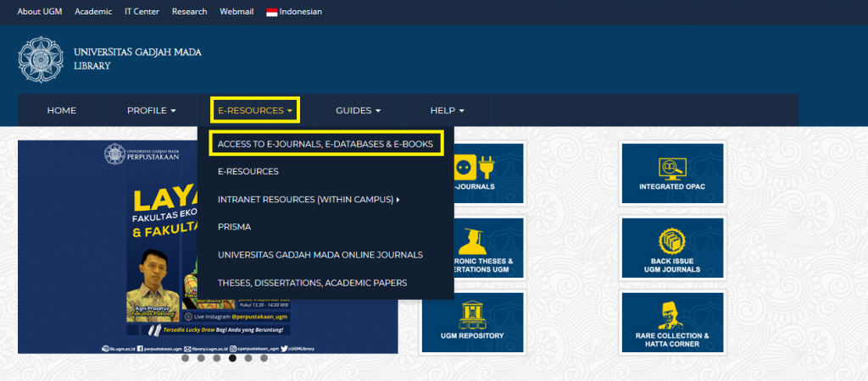Open the E-Journals tile with plug icon
Screen dimensions: 868x381
[488, 174]
